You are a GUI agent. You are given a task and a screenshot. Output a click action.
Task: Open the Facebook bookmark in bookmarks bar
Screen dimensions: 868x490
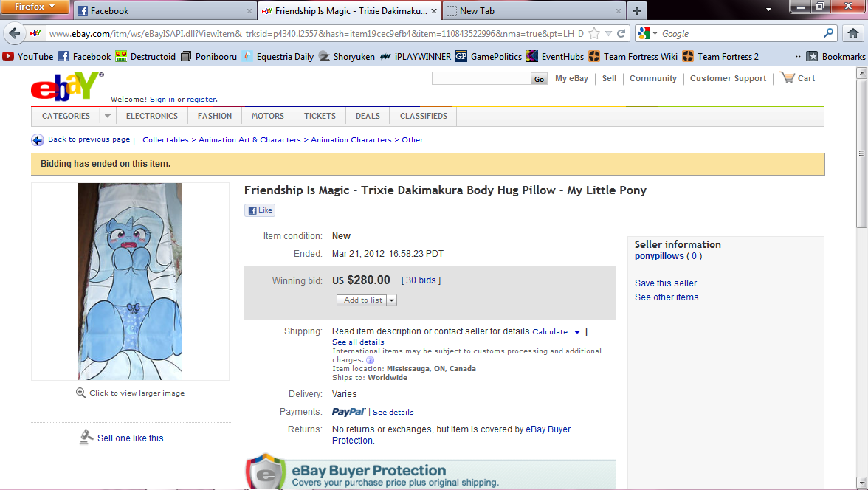pyautogui.click(x=84, y=57)
